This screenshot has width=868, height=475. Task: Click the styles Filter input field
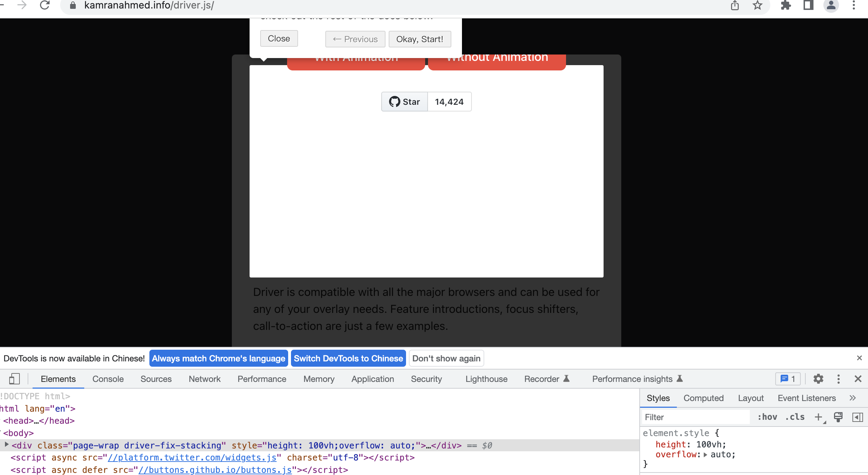coord(694,417)
